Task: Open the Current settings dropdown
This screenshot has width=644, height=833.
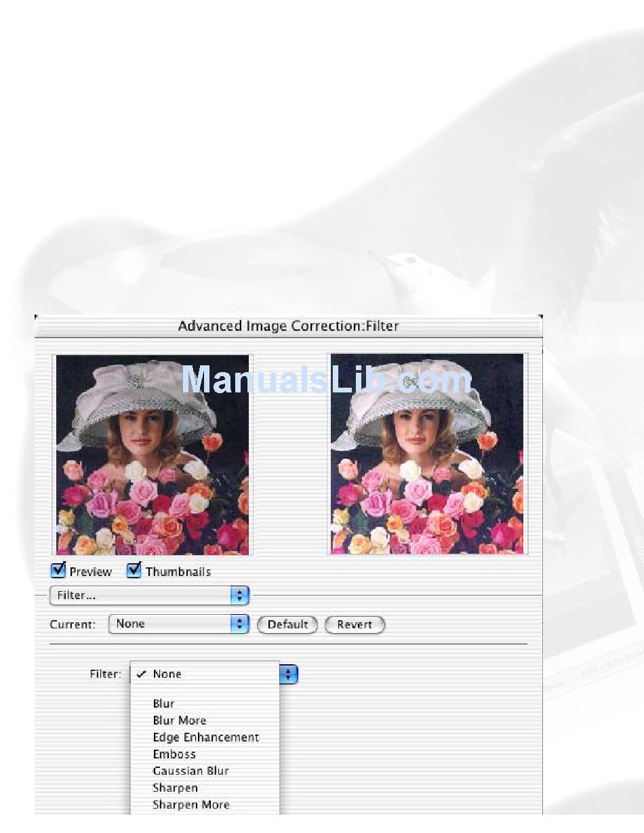Action: point(179,624)
